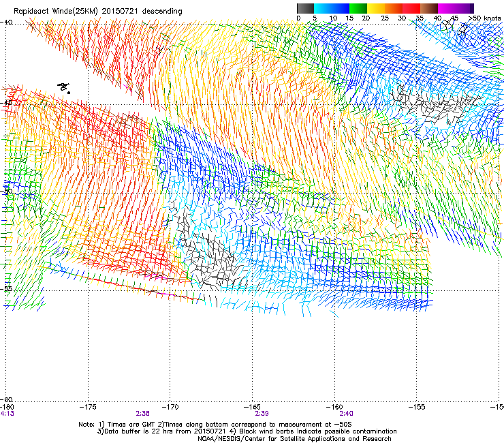The height and width of the screenshot is (443, 504).
Task: Click the 'Times are GMT' note line
Action: click(x=215, y=425)
